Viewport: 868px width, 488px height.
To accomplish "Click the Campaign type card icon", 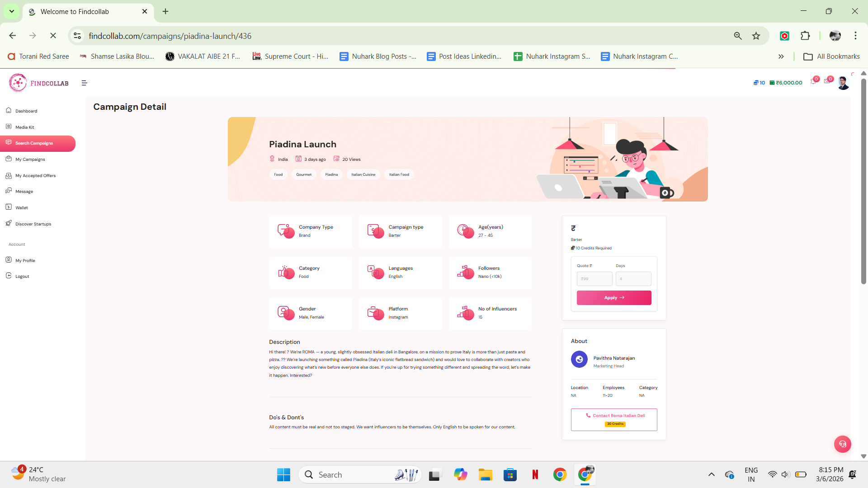I will pos(376,231).
